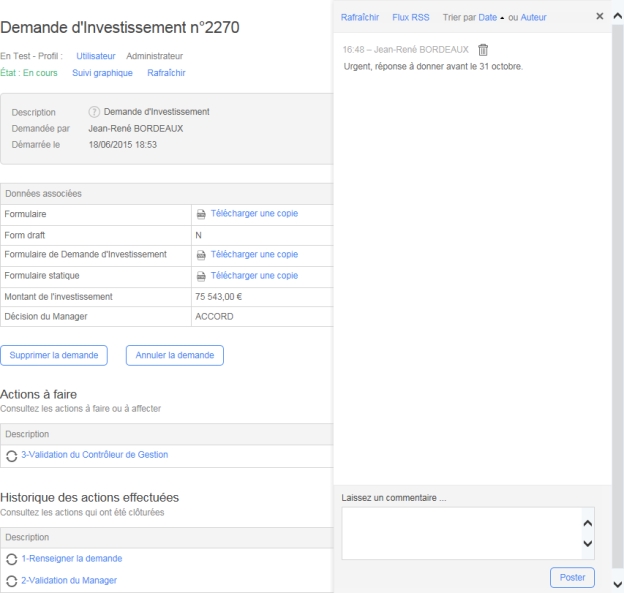Image resolution: width=624 pixels, height=593 pixels.
Task: Post the comment with Poster button
Action: click(572, 577)
